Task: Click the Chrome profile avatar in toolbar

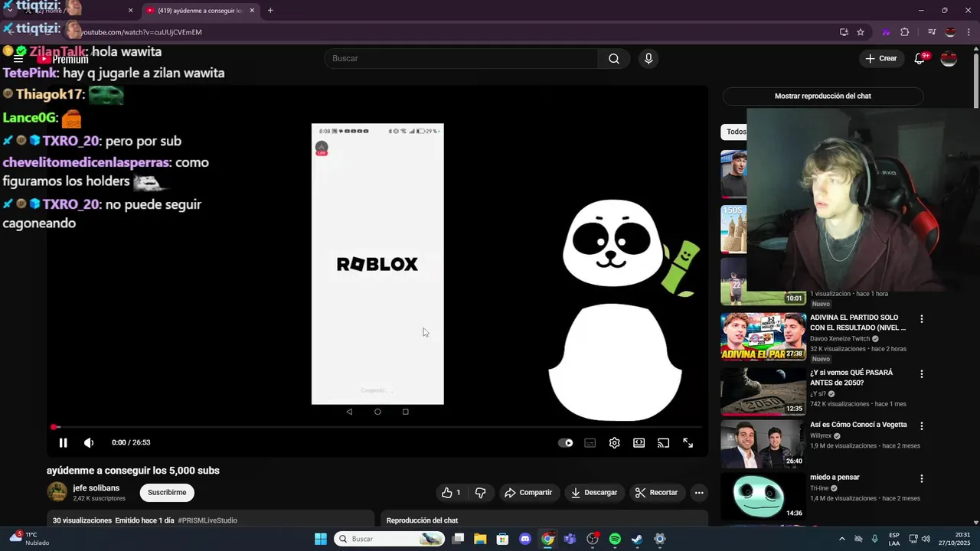Action: pyautogui.click(x=950, y=32)
